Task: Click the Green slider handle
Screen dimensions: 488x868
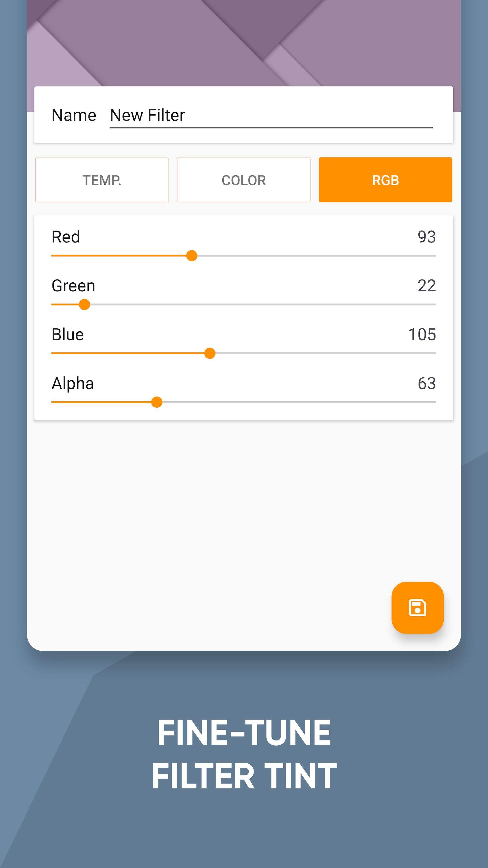Action: point(84,305)
